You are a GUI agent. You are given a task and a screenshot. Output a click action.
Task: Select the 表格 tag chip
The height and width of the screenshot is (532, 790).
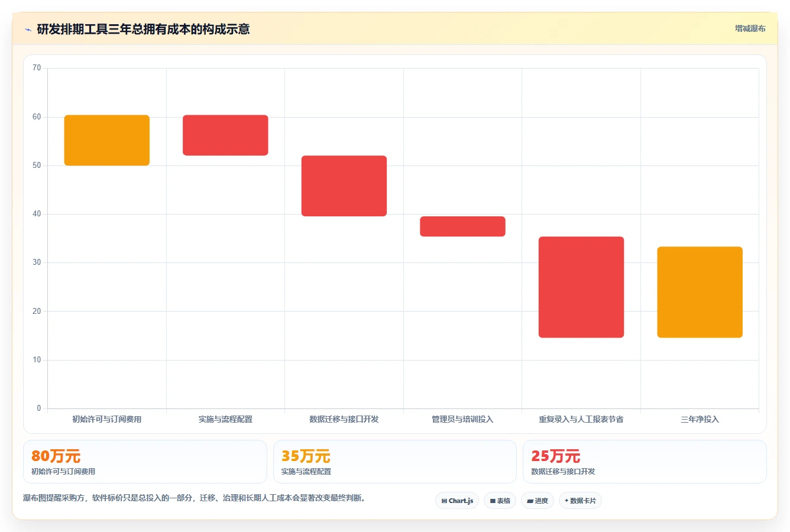[x=500, y=501]
